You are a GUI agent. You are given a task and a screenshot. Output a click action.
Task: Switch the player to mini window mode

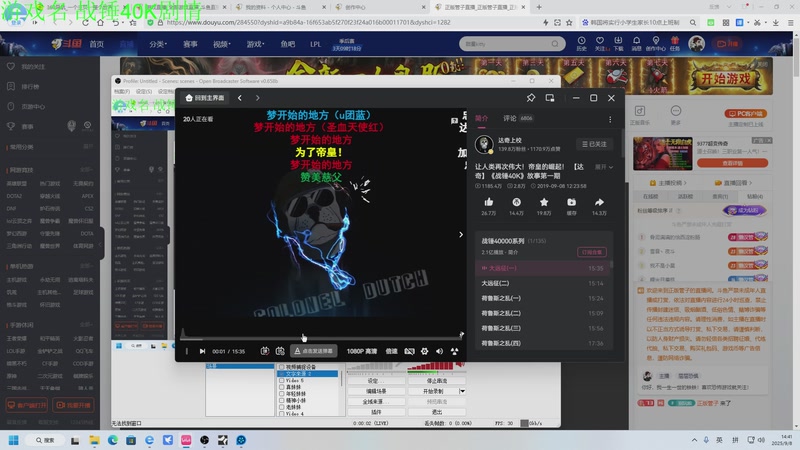pos(550,98)
